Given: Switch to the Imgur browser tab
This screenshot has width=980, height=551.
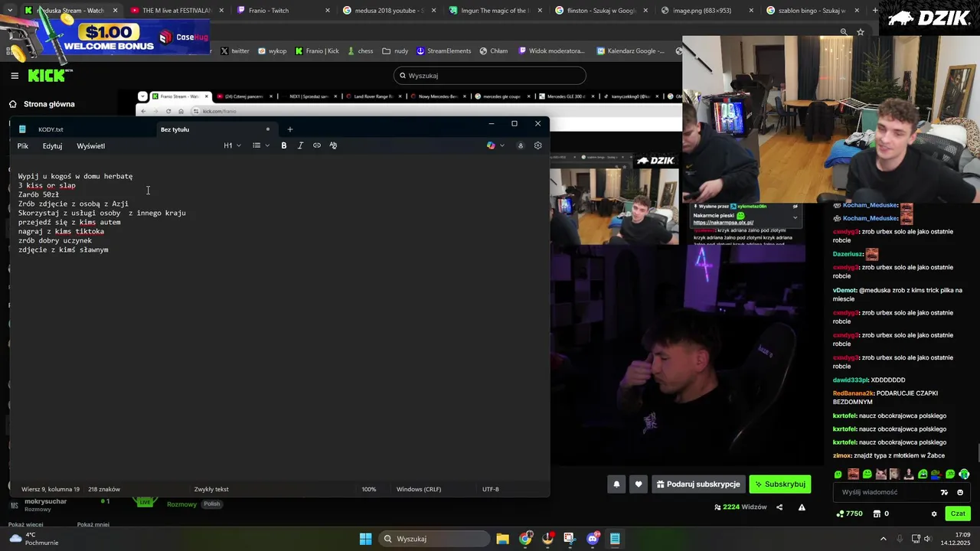Looking at the screenshot, I should pos(495,11).
